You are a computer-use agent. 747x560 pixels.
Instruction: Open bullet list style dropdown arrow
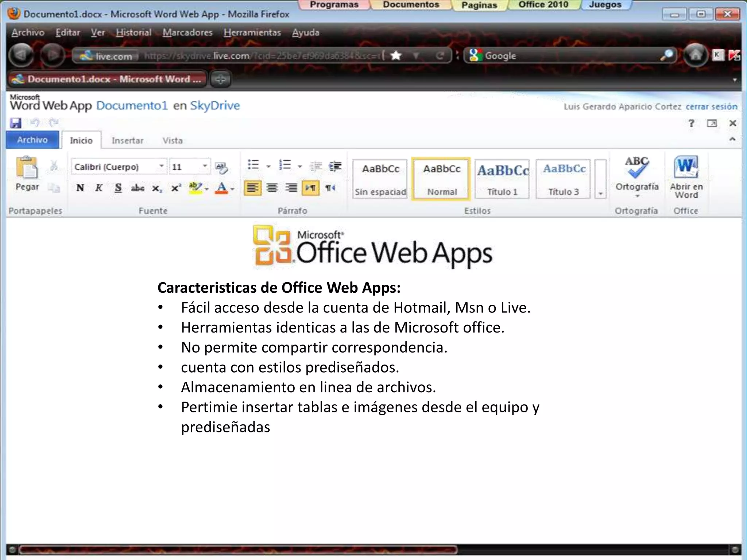coord(268,166)
